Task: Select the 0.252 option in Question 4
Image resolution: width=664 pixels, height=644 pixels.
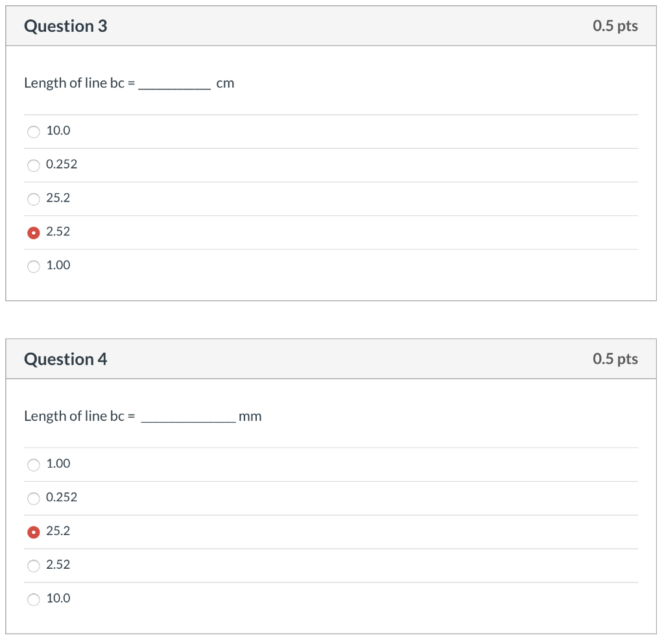Action: click(33, 498)
